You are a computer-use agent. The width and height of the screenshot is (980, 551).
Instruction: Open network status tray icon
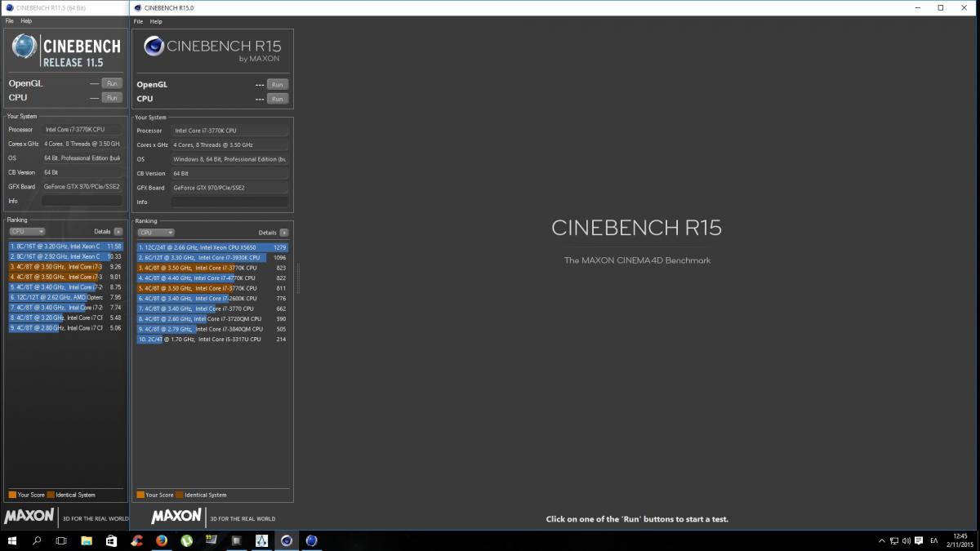point(894,540)
